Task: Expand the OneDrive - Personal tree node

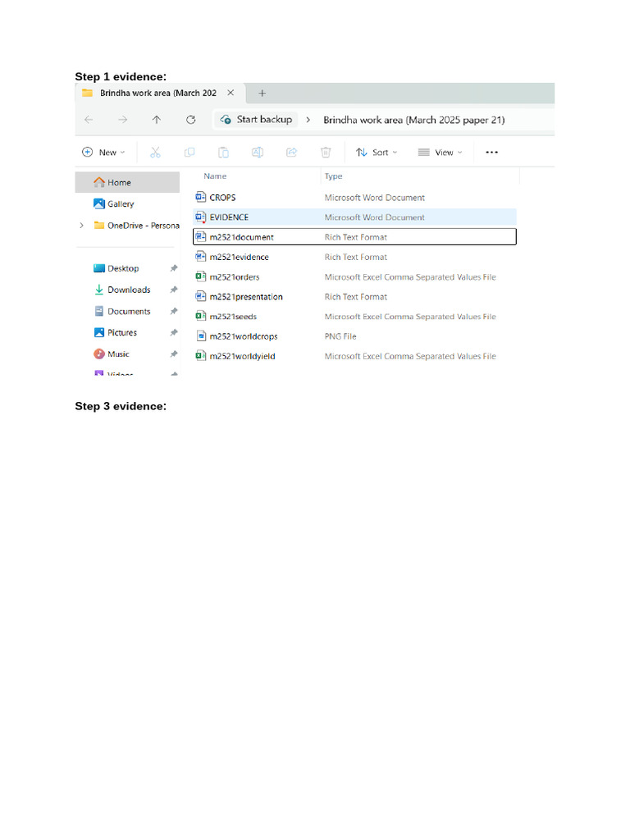Action: (x=81, y=226)
